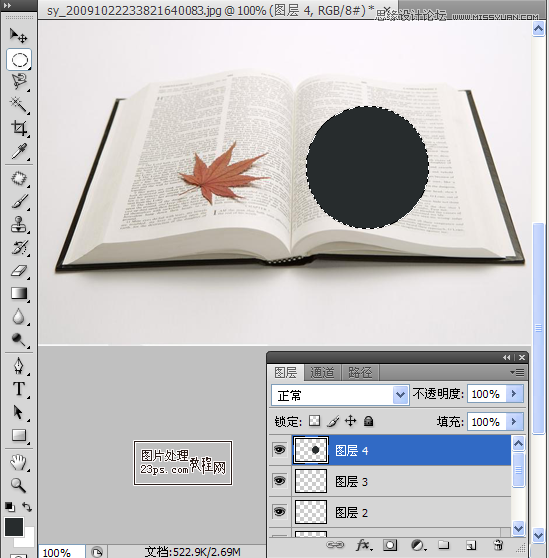Click the link layers icon
This screenshot has width=549, height=558.
pos(335,545)
